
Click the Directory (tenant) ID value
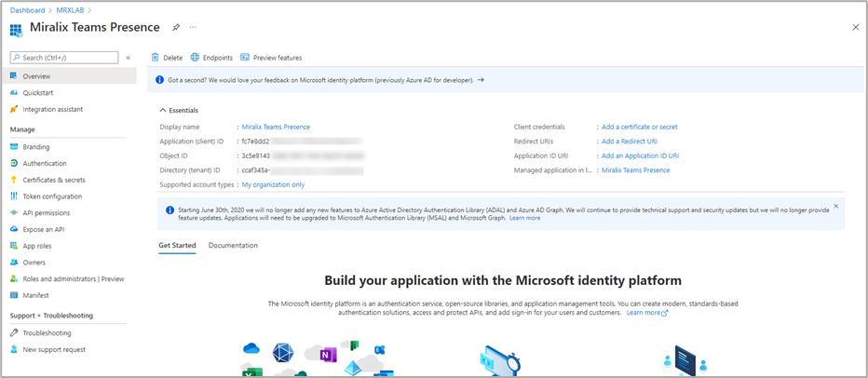pos(303,169)
